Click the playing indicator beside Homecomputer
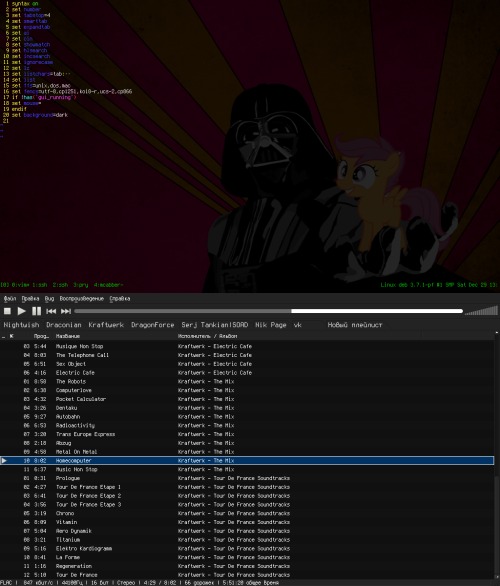The height and width of the screenshot is (586, 500). tap(4, 460)
